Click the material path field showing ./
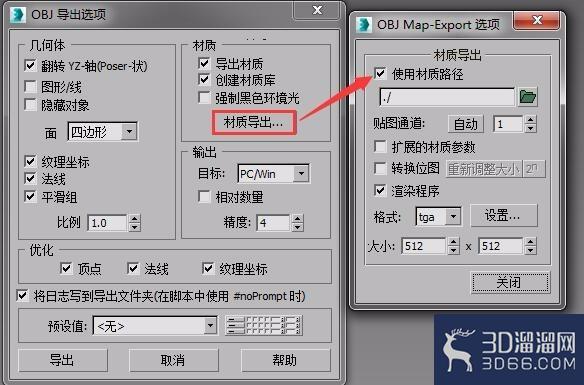The image size is (584, 385). pos(447,97)
